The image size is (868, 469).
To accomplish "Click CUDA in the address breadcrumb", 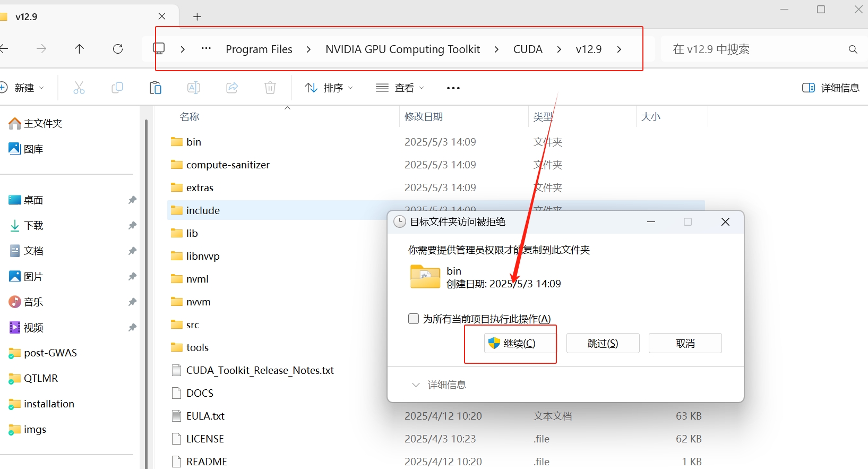I will tap(527, 49).
